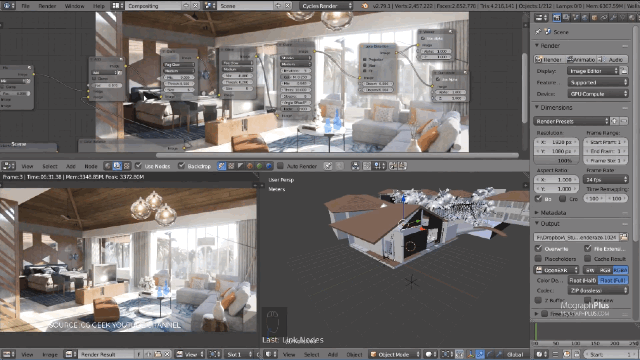Remove the render preset
The image size is (640, 360).
(624, 121)
